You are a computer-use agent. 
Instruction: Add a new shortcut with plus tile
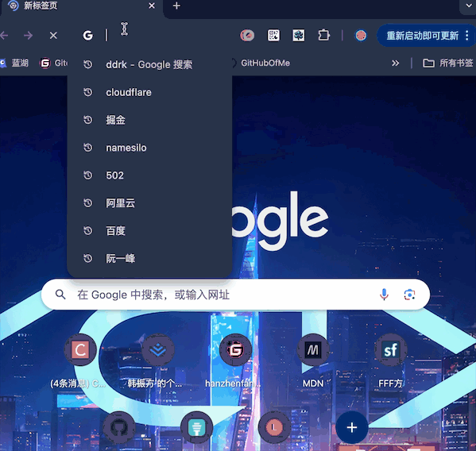pyautogui.click(x=351, y=427)
